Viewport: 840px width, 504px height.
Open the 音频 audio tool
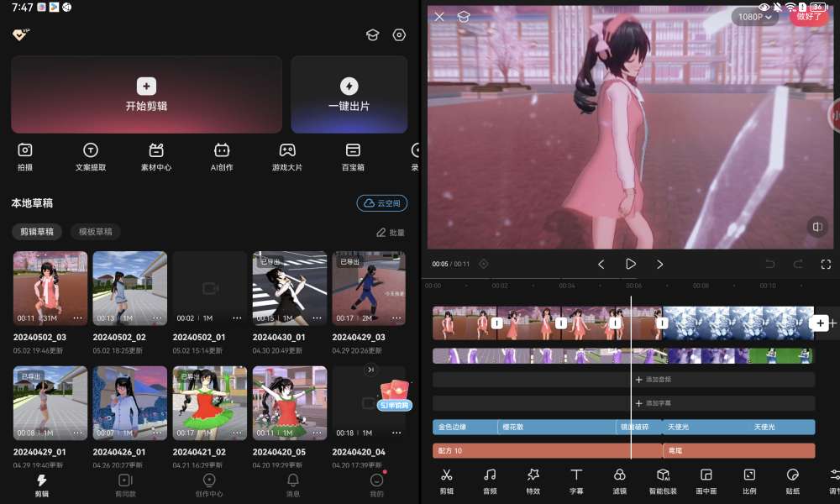tap(490, 481)
